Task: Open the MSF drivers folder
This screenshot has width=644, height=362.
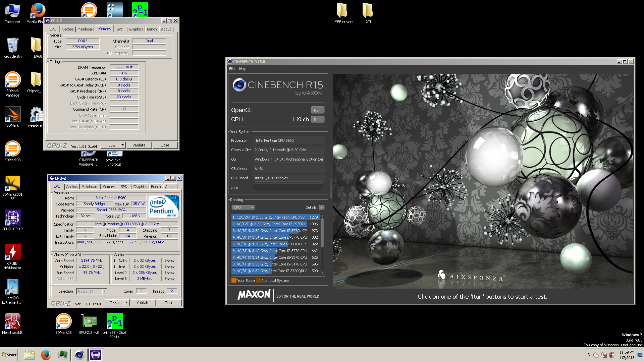Action: click(x=343, y=13)
